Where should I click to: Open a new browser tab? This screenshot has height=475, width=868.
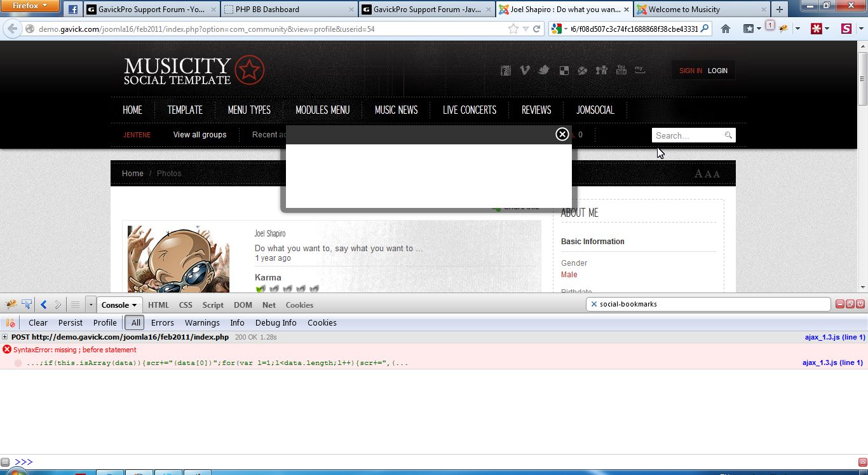pos(780,10)
